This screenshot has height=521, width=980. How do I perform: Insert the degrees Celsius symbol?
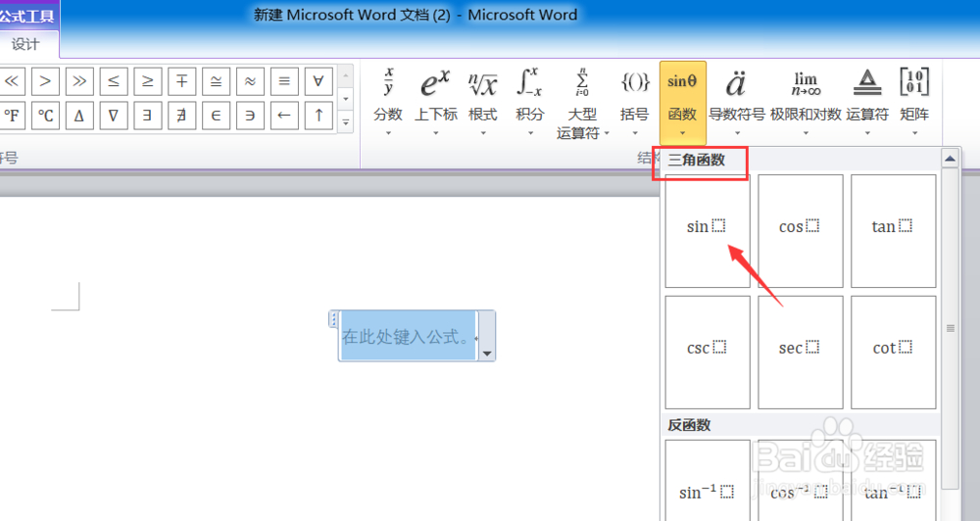(45, 116)
